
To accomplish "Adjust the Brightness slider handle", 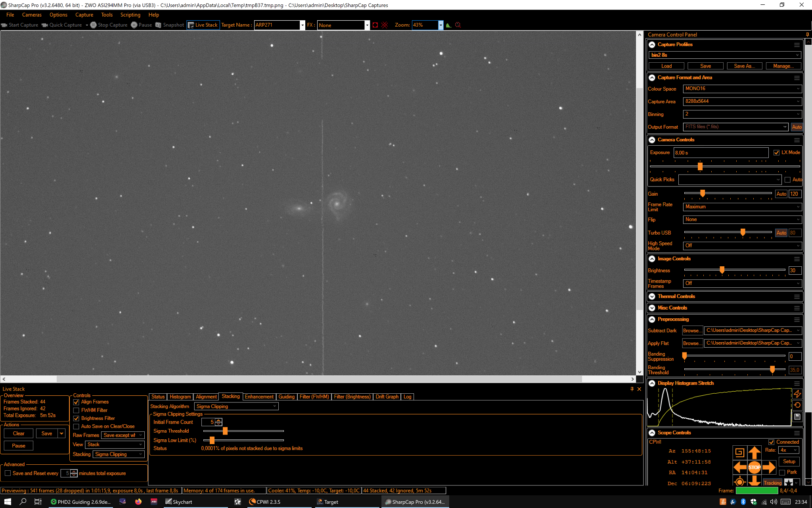I will 722,270.
